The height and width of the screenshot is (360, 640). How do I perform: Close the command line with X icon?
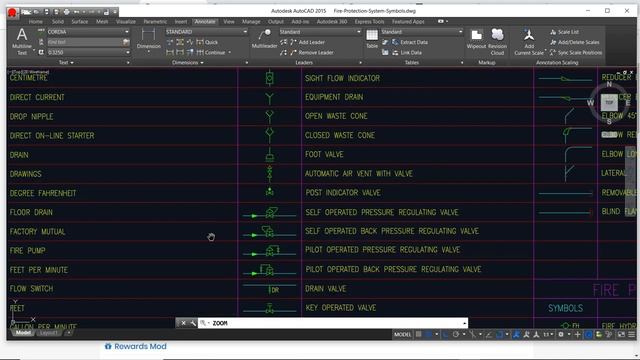[183, 323]
